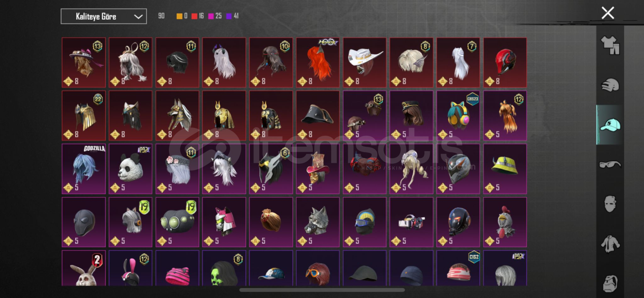Viewport: 644px width, 298px height.
Task: Click the dropdown chevron arrow
Action: [138, 16]
